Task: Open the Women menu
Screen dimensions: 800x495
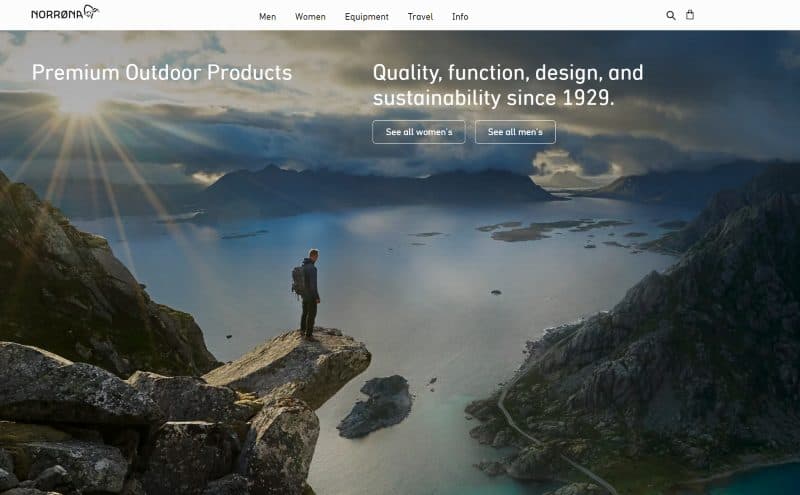Action: (310, 17)
